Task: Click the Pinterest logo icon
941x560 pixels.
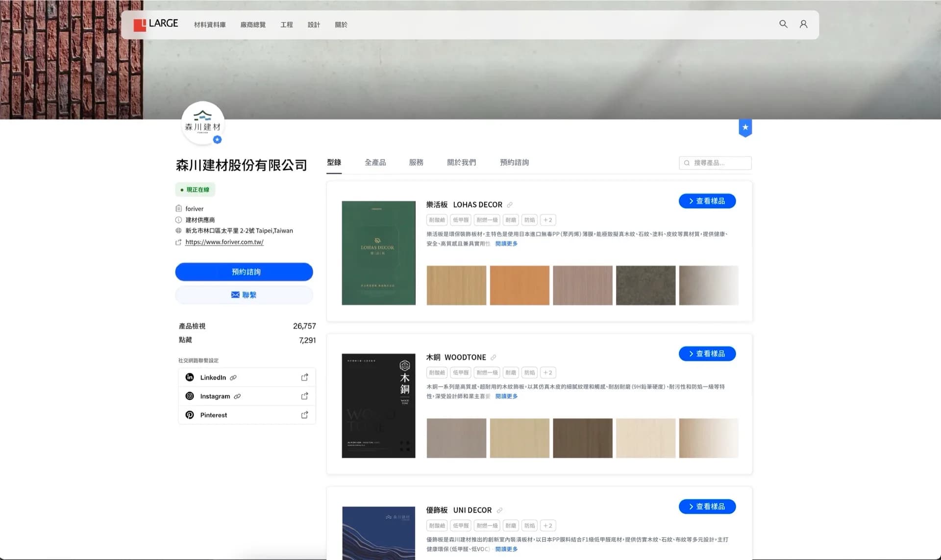Action: (x=190, y=415)
